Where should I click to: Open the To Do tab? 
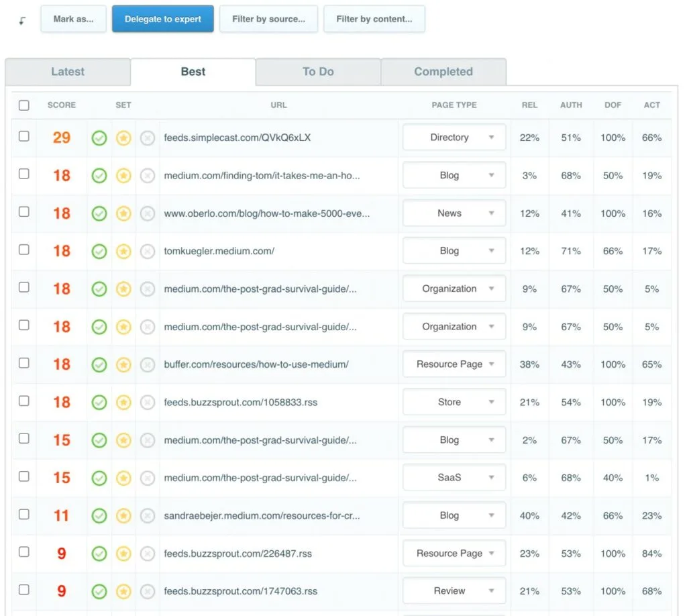tap(318, 72)
